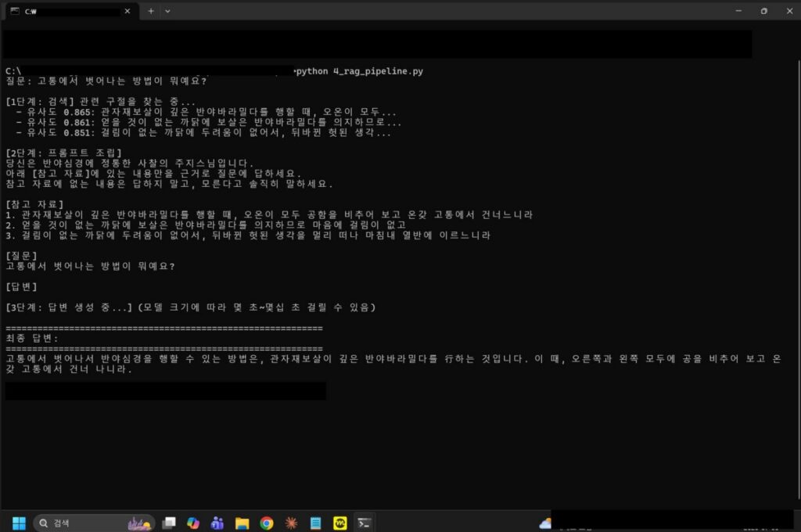801x532 pixels.
Task: Click the text 'python 4_rag_pipeline.py'
Action: (x=360, y=71)
